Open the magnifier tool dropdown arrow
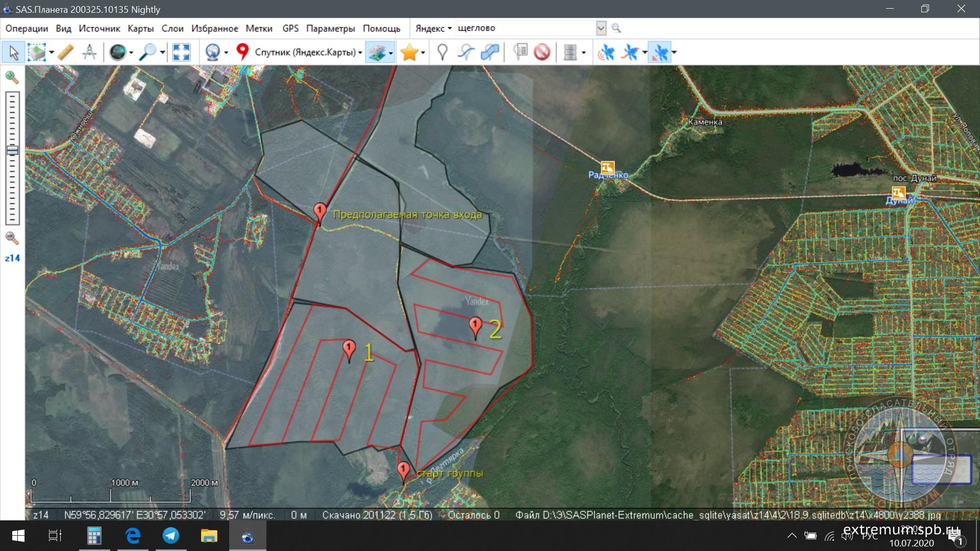The image size is (980, 551). coord(162,52)
